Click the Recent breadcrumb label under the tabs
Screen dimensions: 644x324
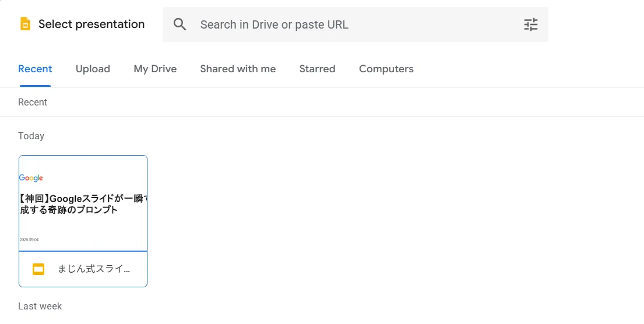click(x=33, y=102)
